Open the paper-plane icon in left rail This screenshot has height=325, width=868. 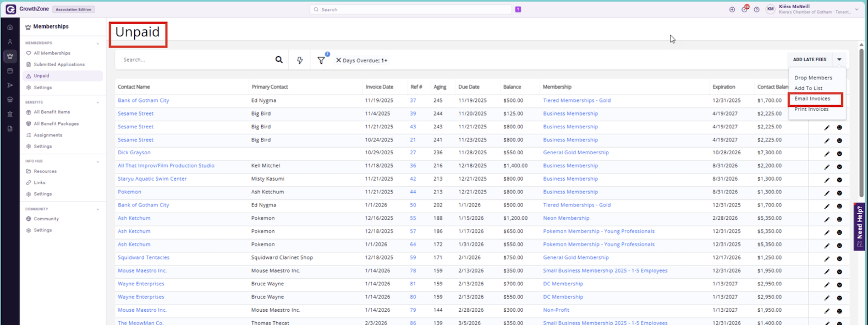(x=10, y=85)
